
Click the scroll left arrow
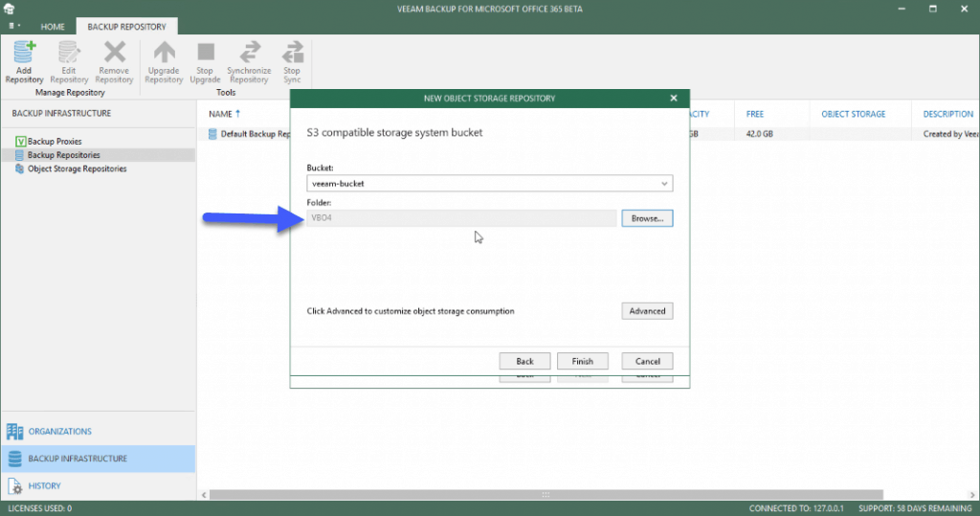(204, 495)
